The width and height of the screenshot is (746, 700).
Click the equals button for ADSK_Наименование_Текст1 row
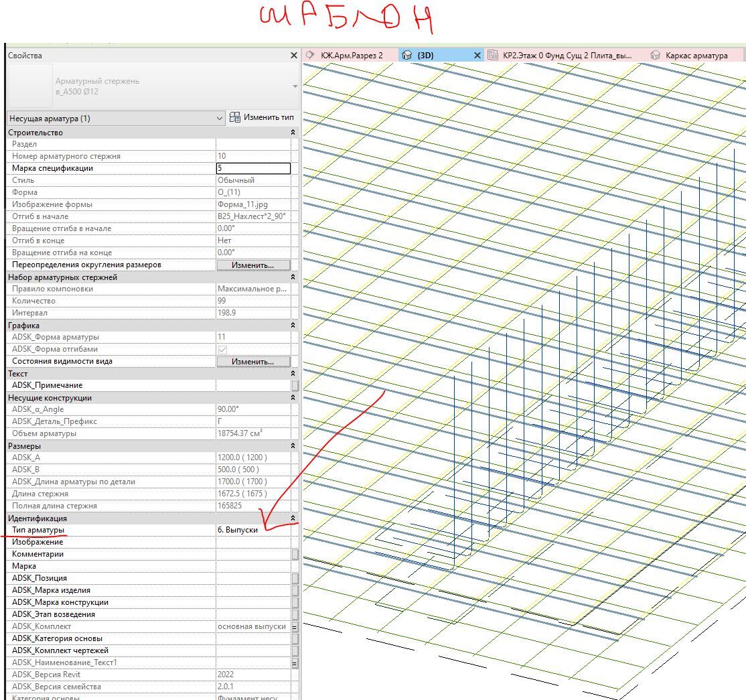point(295,663)
